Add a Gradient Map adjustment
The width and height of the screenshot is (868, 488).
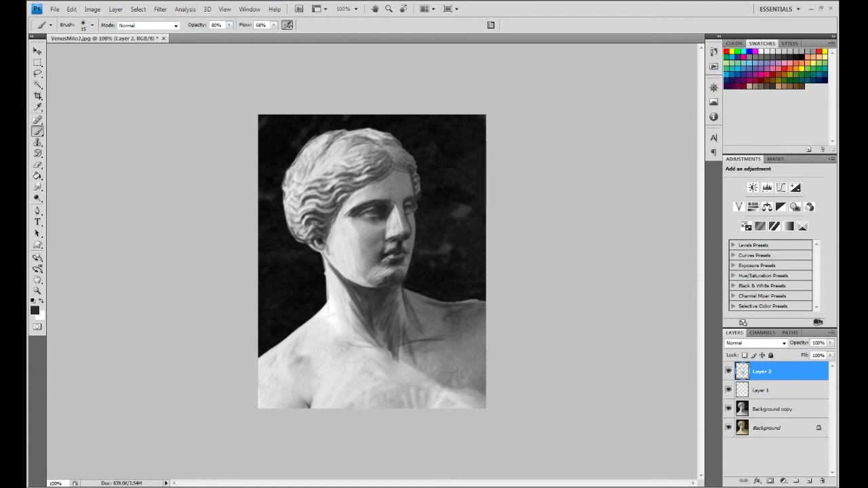point(789,226)
